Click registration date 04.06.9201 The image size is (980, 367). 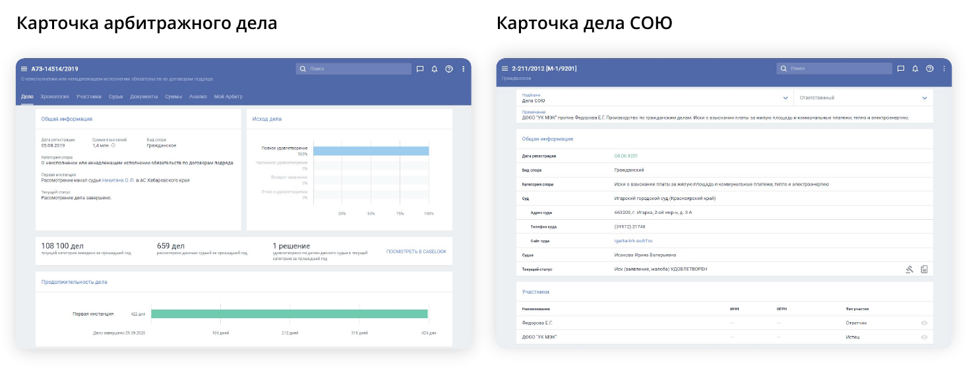coord(626,156)
